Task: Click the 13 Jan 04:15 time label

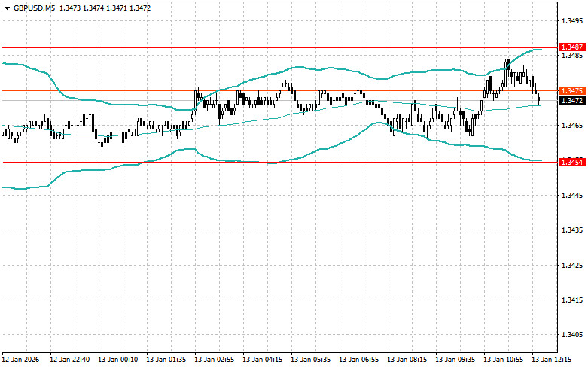Action: tap(263, 360)
